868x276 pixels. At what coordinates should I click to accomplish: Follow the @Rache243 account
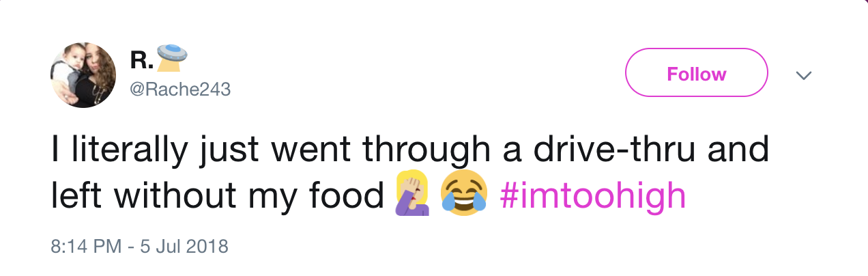click(x=697, y=73)
